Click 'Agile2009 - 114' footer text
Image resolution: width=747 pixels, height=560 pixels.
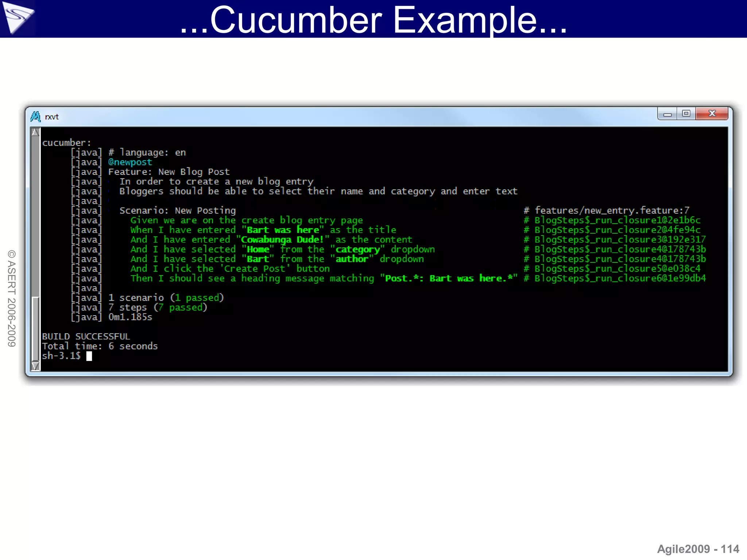tap(698, 549)
